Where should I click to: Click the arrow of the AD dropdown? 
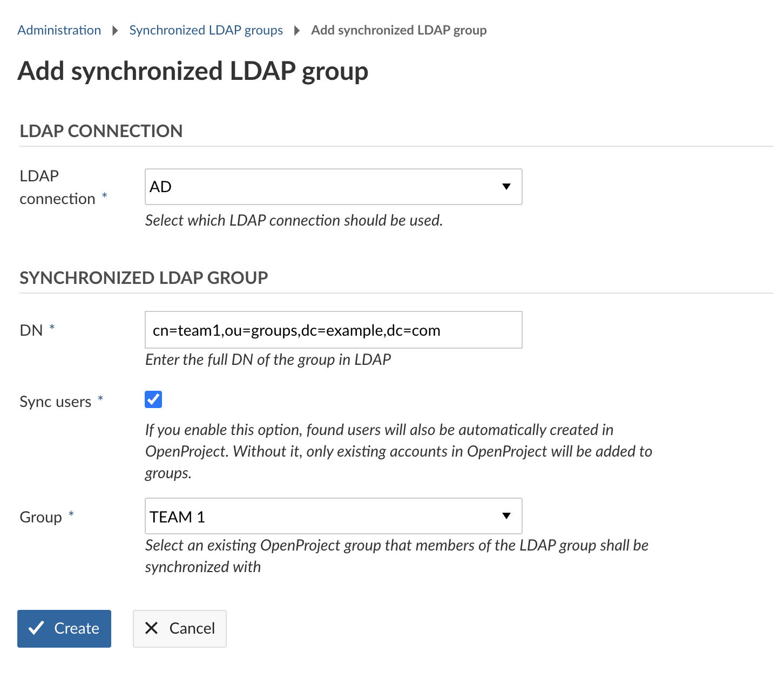coord(506,187)
